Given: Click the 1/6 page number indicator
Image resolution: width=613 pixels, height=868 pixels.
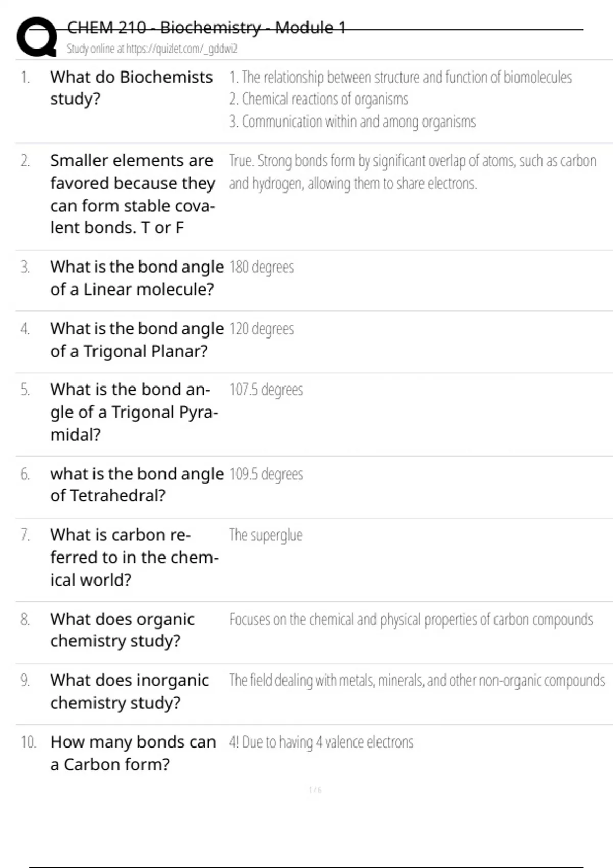Looking at the screenshot, I should coord(315,790).
